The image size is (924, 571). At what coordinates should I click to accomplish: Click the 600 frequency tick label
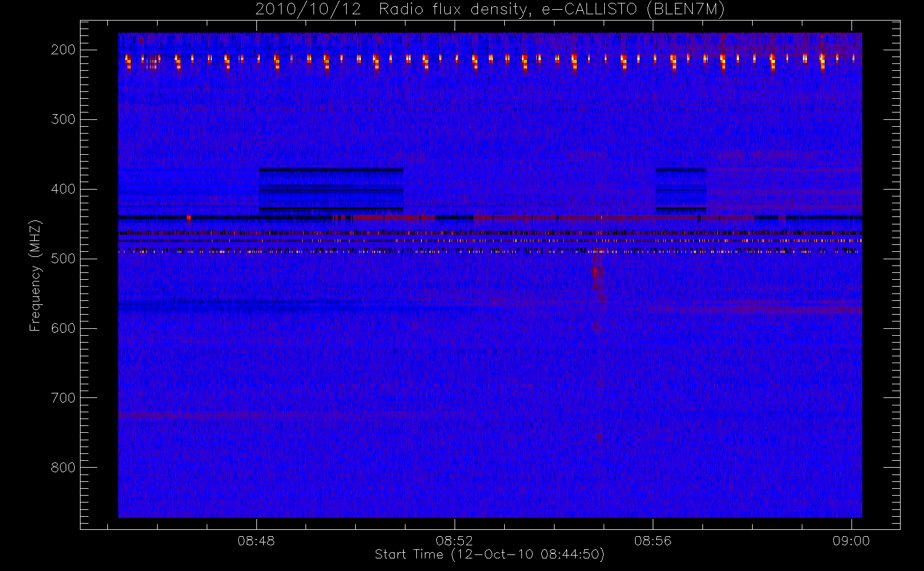tap(63, 328)
